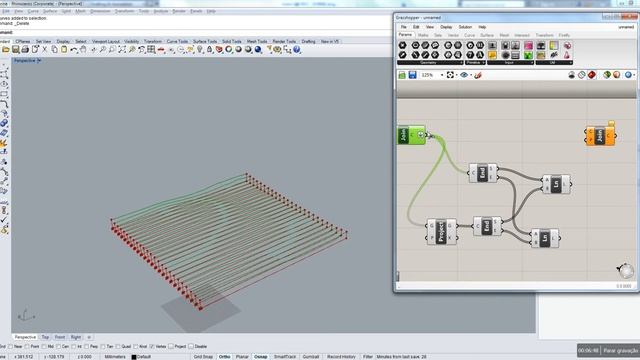Switch to the Top viewport tab
The image size is (640, 360).
[x=45, y=337]
